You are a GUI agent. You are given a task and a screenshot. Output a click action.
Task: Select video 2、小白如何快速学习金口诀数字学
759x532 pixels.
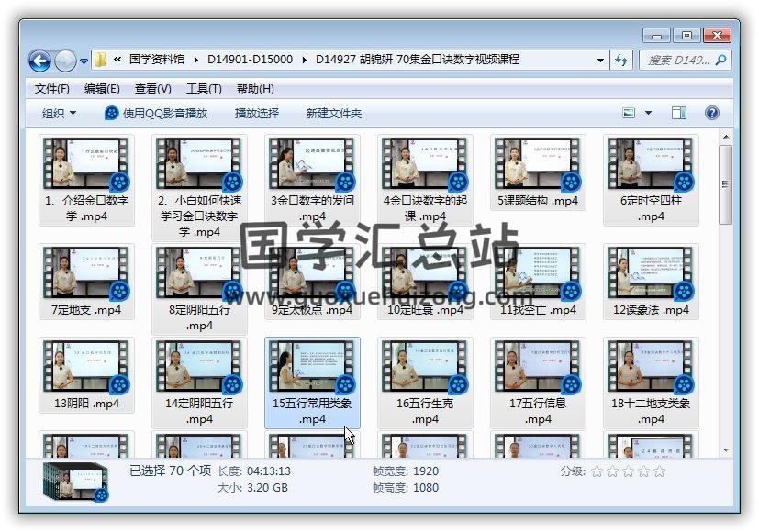point(199,188)
